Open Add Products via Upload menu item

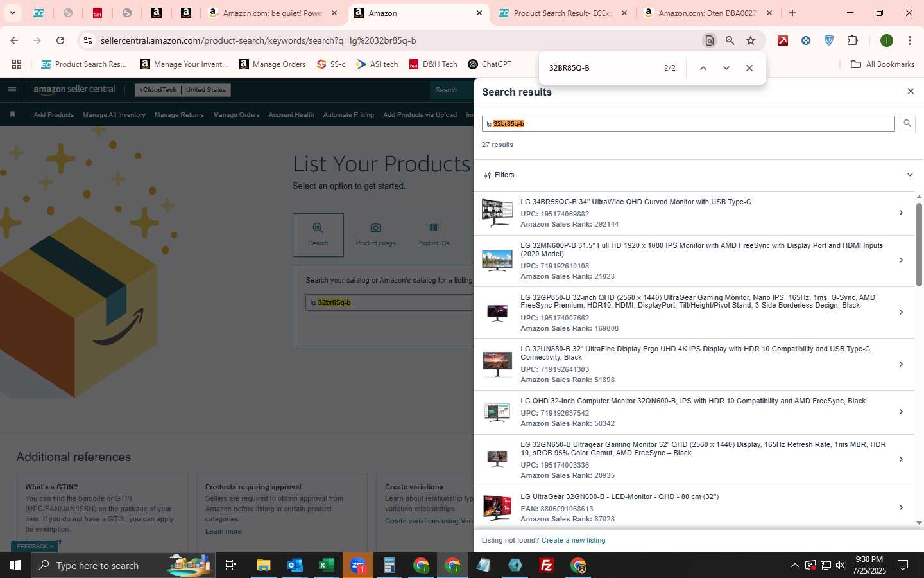click(x=420, y=115)
